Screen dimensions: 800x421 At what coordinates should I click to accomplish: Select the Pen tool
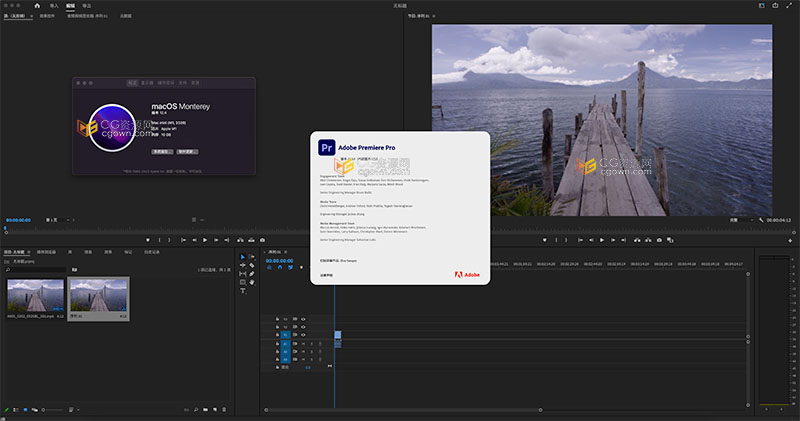click(x=252, y=274)
